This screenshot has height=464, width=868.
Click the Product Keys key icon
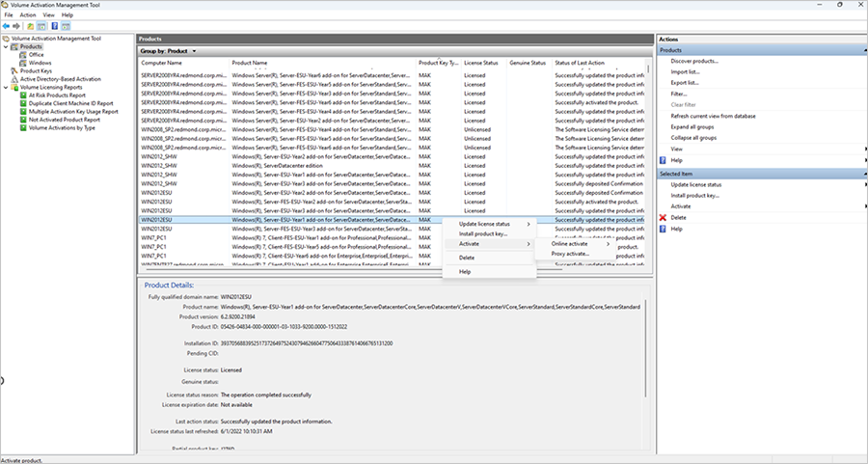click(14, 70)
